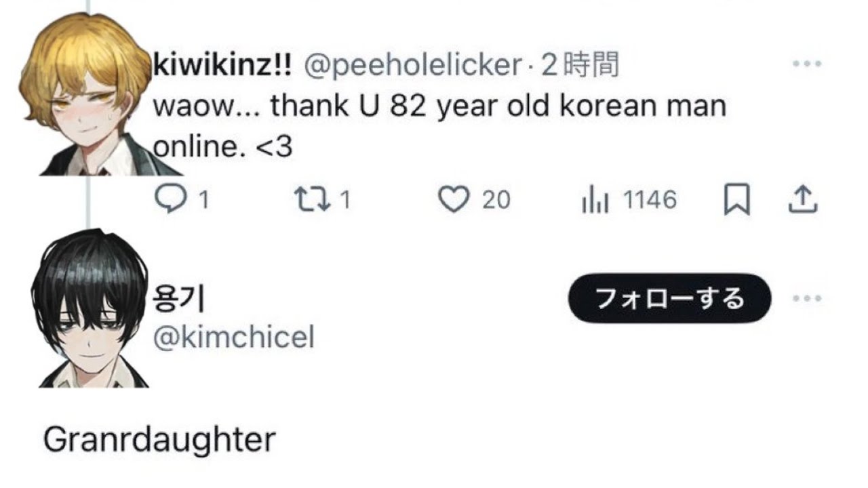
Task: Click the 2時間 timestamp
Action: coord(582,65)
